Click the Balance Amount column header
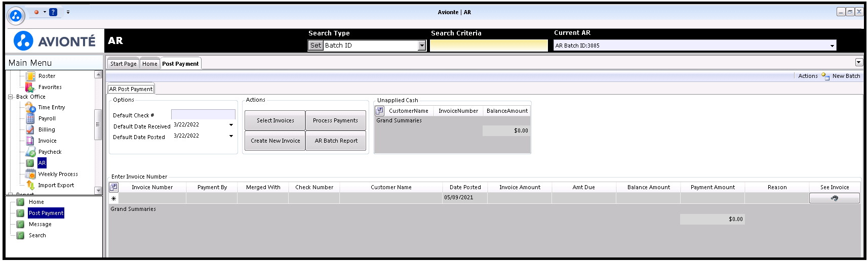This screenshot has height=261, width=868. (648, 187)
